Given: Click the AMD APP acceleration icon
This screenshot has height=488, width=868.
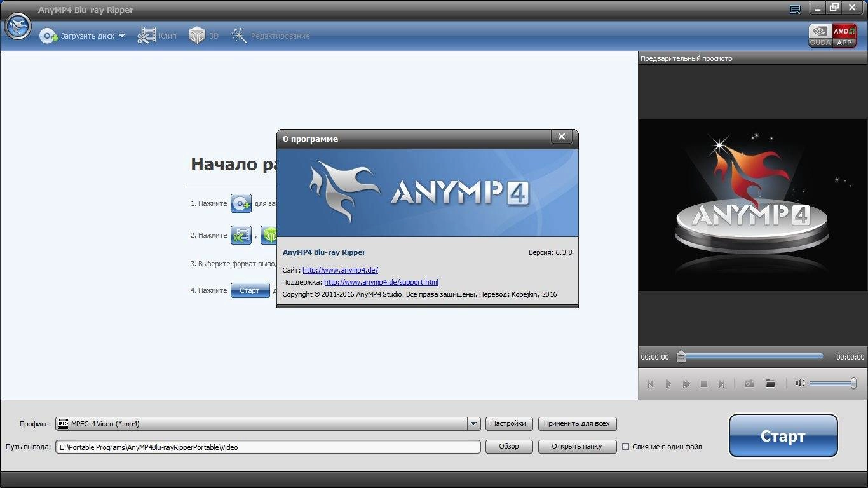Looking at the screenshot, I should (844, 36).
